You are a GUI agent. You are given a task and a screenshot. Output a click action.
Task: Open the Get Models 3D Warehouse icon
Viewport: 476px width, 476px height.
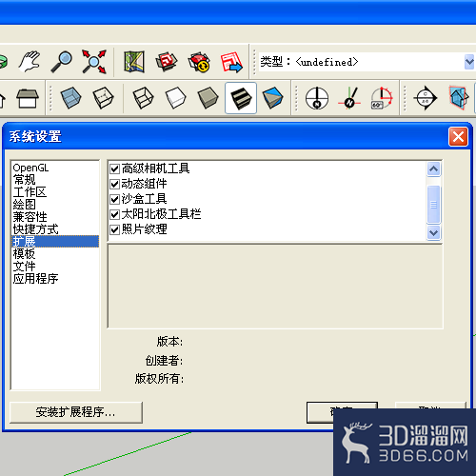pos(167,62)
